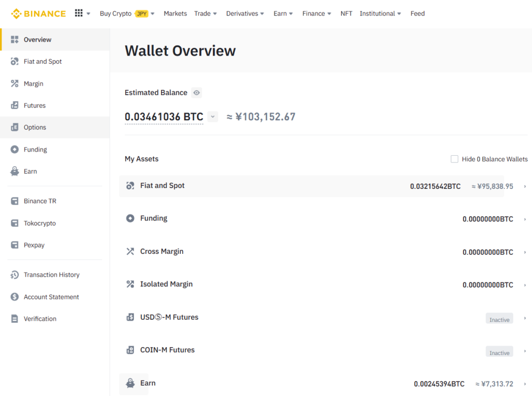Click the Margin sidebar icon
This screenshot has height=396, width=532.
click(x=15, y=84)
